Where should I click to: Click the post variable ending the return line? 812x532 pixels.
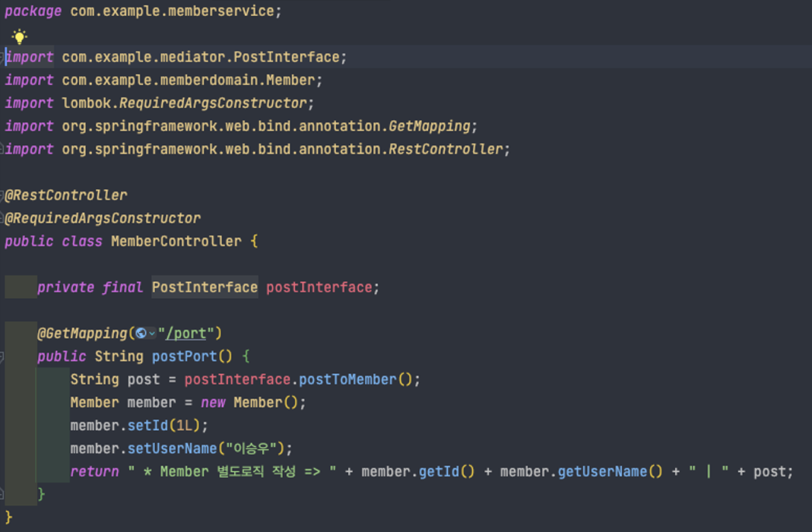(x=769, y=471)
